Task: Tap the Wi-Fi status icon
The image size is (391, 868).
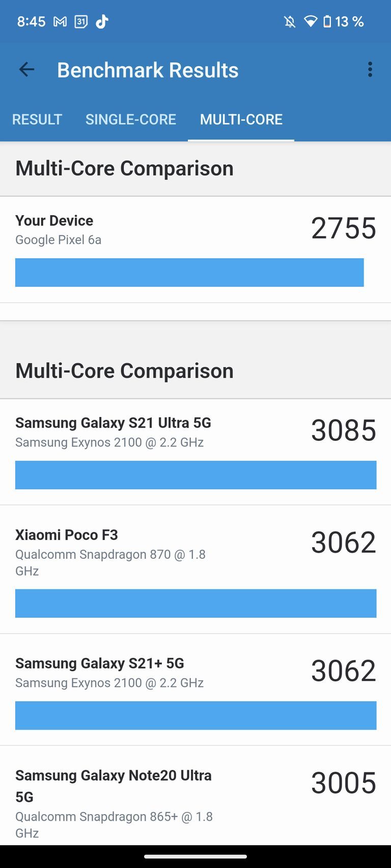Action: pos(311,21)
